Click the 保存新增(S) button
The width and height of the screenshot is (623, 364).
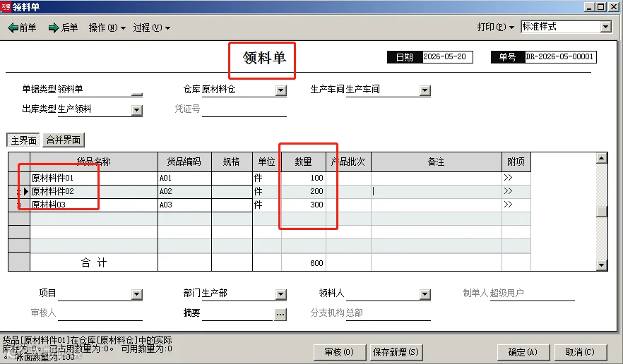click(396, 352)
